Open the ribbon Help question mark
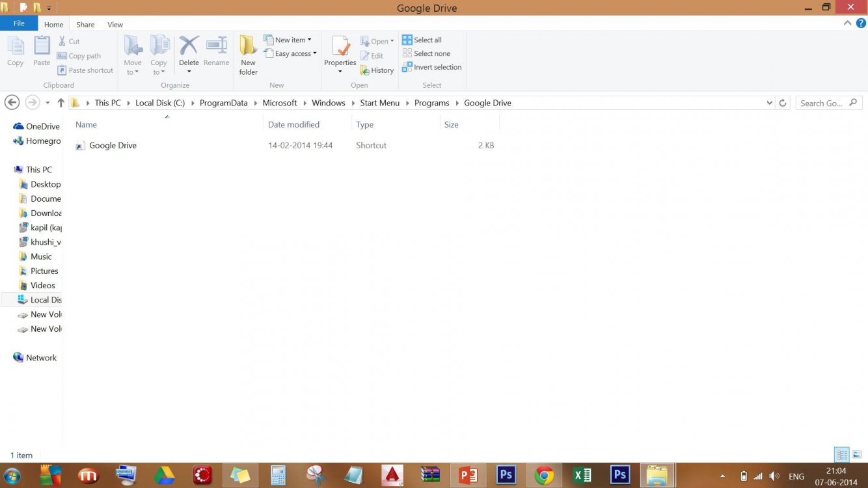Viewport: 868px width, 488px height. click(x=860, y=23)
